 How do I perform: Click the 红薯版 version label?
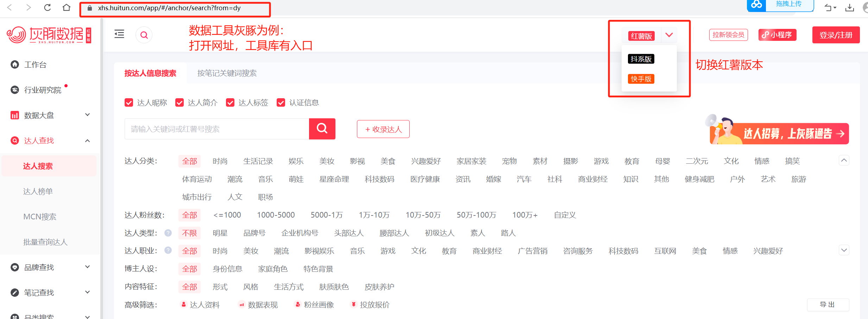(641, 36)
